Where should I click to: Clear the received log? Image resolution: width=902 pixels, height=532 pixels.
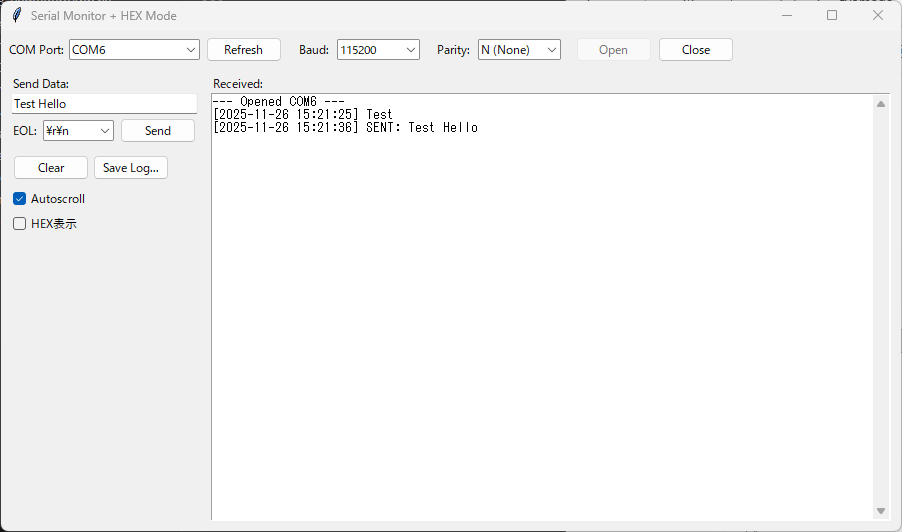coord(51,168)
